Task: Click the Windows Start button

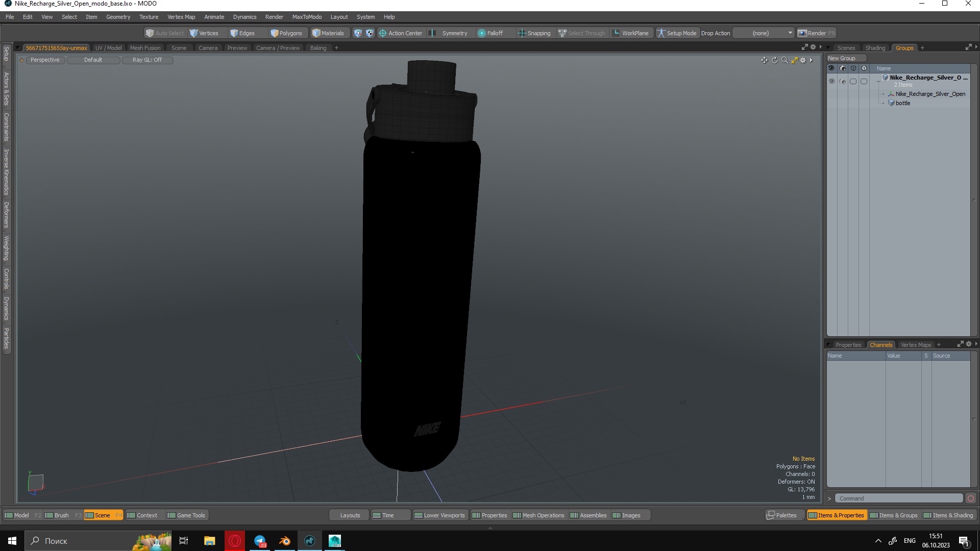Action: (12, 541)
